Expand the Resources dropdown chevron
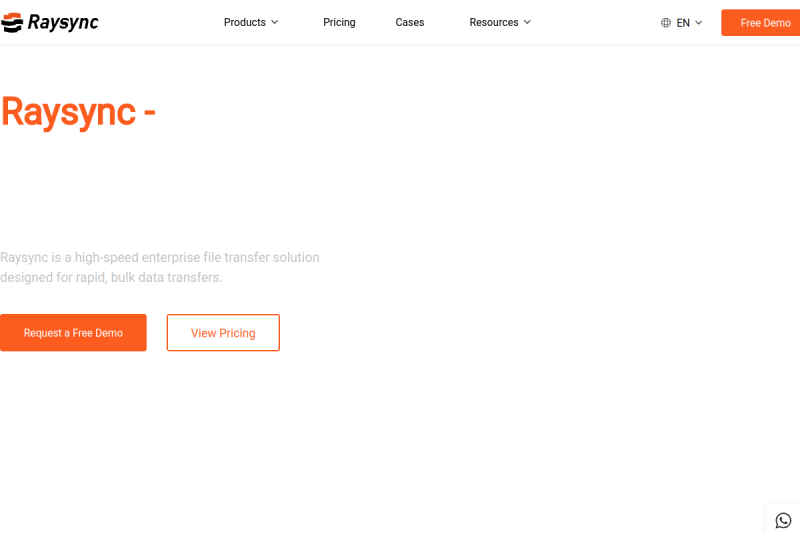Viewport: 800px width, 533px height. 527,22
